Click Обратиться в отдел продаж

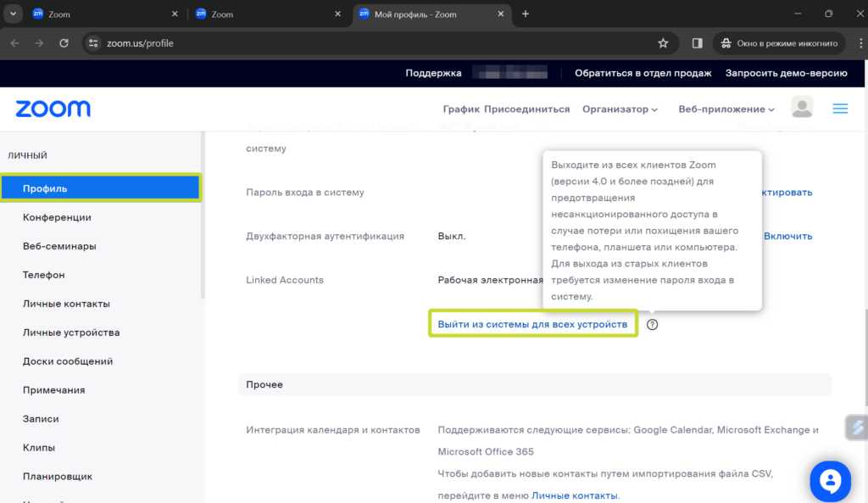pyautogui.click(x=643, y=73)
